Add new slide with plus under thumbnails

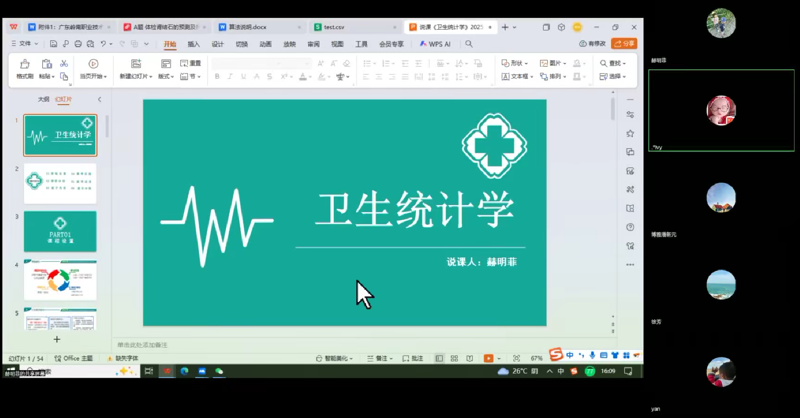tap(57, 340)
